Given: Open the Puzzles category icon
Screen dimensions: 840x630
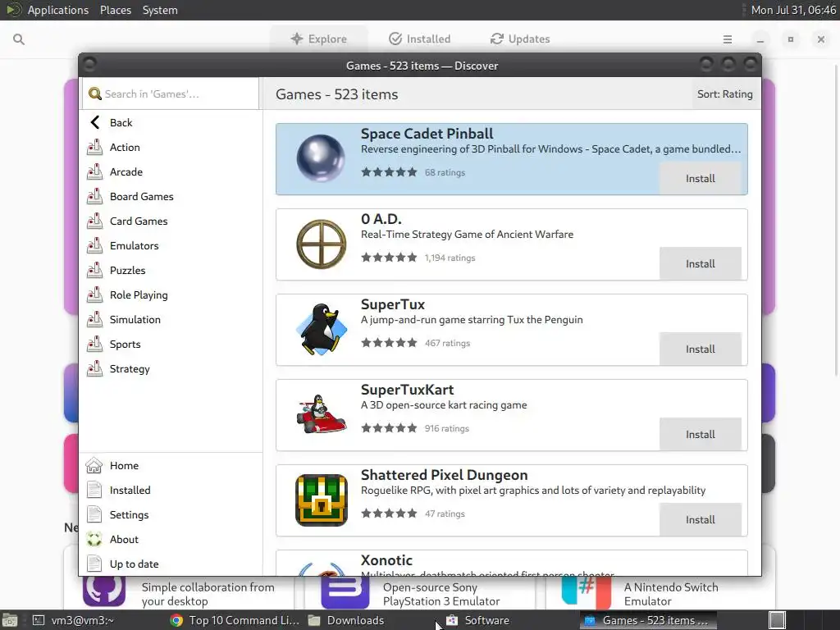Looking at the screenshot, I should tap(95, 270).
